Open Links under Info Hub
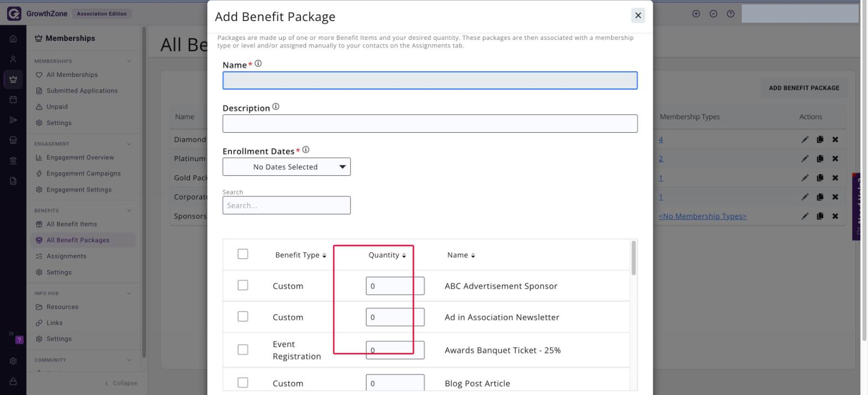The image size is (868, 395). tap(55, 323)
